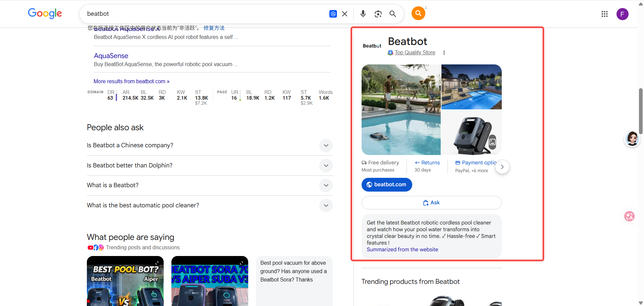Expand "Is Beatbot a Chinese company?"
Image resolution: width=644 pixels, height=306 pixels.
point(326,145)
